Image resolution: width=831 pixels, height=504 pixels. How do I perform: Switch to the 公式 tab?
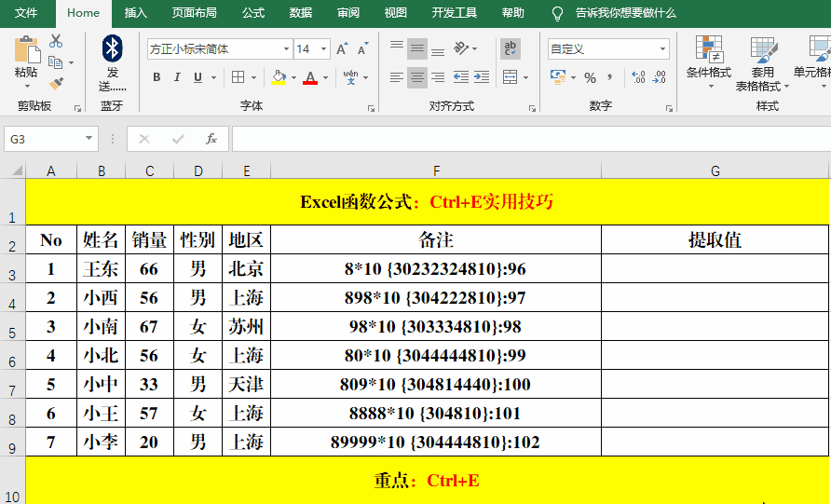click(253, 13)
